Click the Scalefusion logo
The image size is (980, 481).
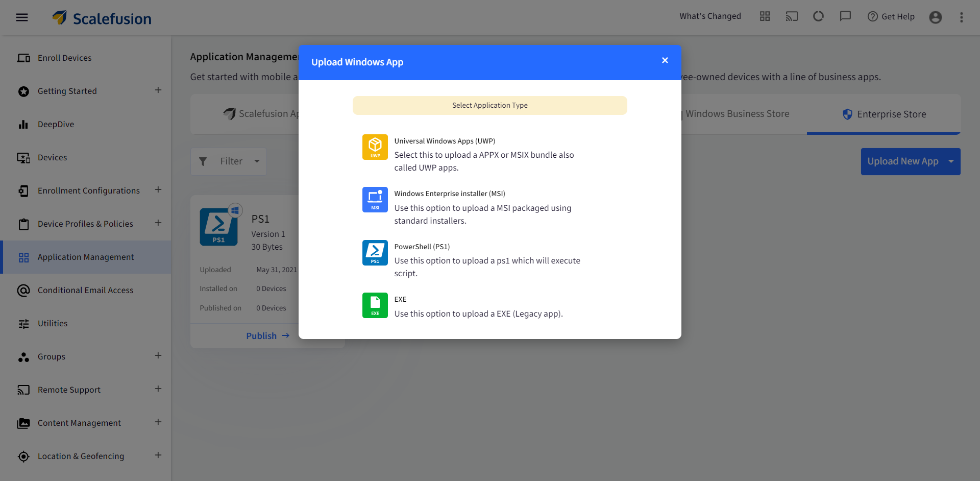(x=102, y=18)
